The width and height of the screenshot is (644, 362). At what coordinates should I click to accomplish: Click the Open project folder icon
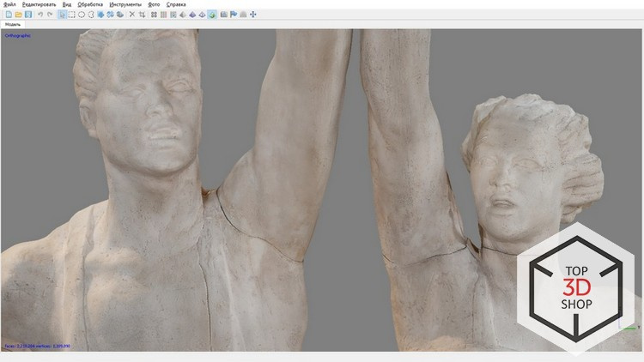pos(18,15)
